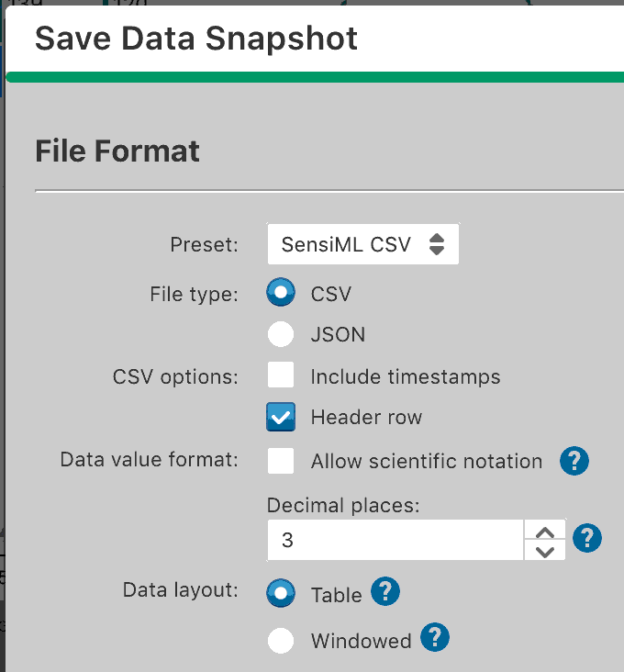624x672 pixels.
Task: Uncheck the Header row checkbox
Action: (281, 417)
